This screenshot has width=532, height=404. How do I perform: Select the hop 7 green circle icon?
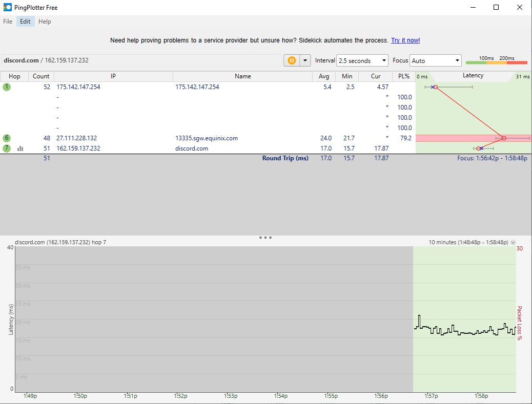[7, 148]
